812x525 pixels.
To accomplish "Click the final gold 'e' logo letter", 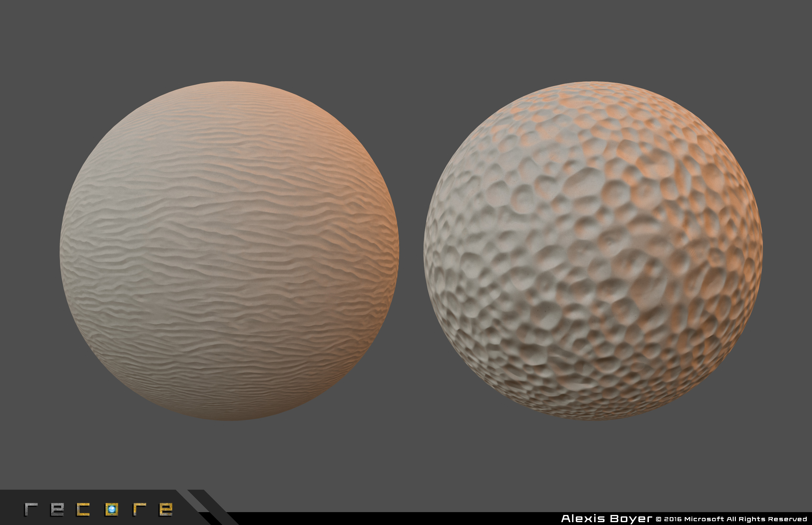I will tap(166, 509).
